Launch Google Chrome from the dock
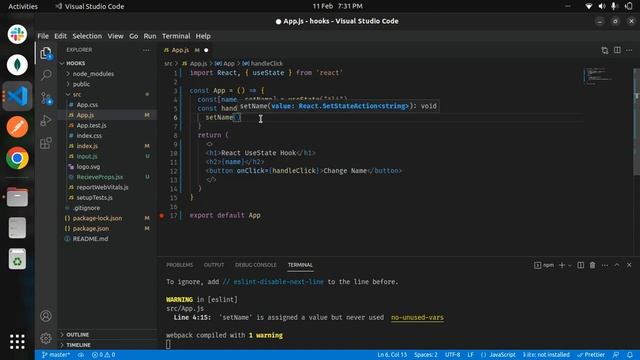Viewport: 640px width, 360px height. pos(17,158)
